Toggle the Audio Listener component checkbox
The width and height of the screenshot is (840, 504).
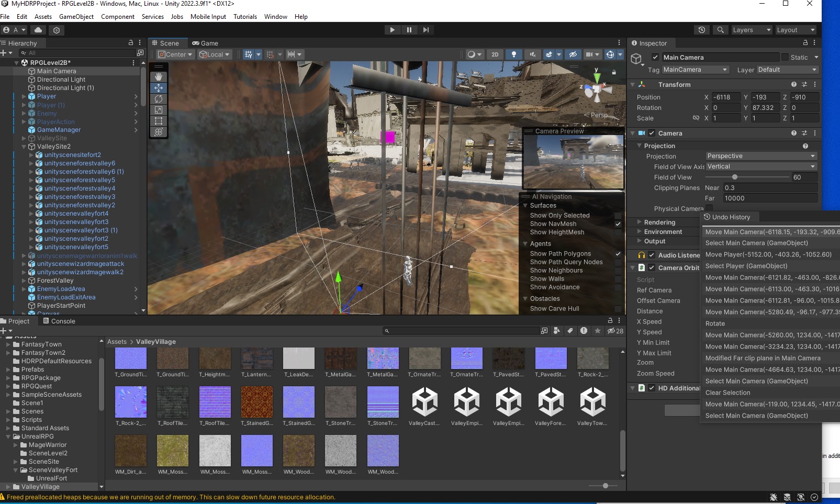click(x=652, y=255)
